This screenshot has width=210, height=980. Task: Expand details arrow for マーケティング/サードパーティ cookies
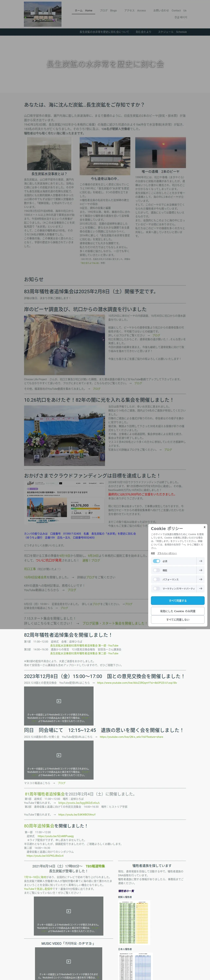click(x=201, y=588)
